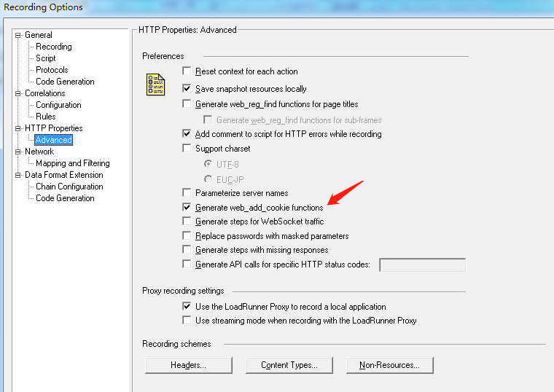
Task: Select Code Generation under Data Format Extension
Action: pyautogui.click(x=65, y=198)
